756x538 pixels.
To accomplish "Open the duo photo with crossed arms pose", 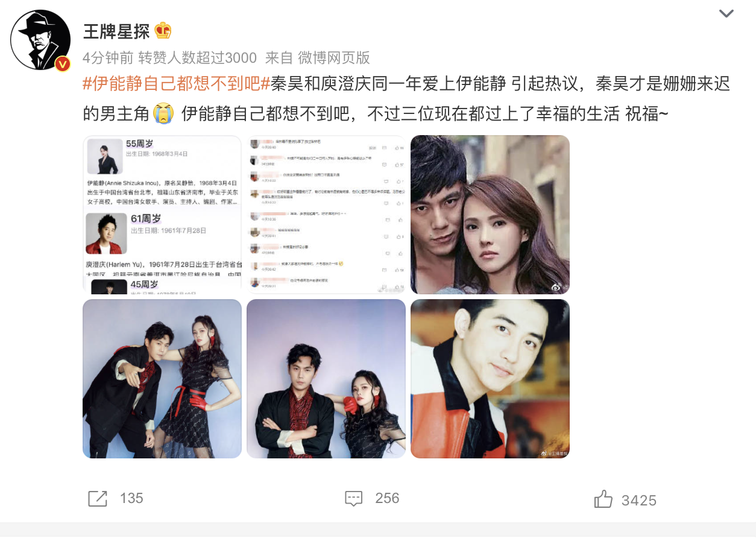I will (x=326, y=379).
